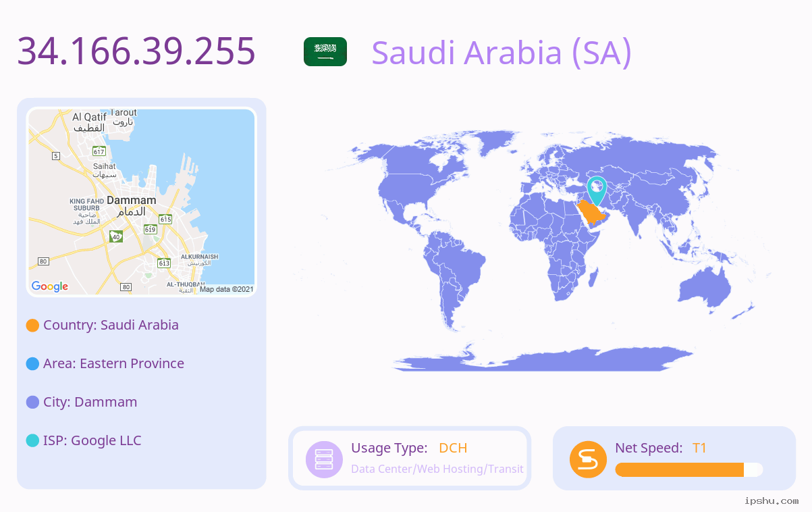Click the Saudi Arabia (SA) country title

(x=502, y=53)
